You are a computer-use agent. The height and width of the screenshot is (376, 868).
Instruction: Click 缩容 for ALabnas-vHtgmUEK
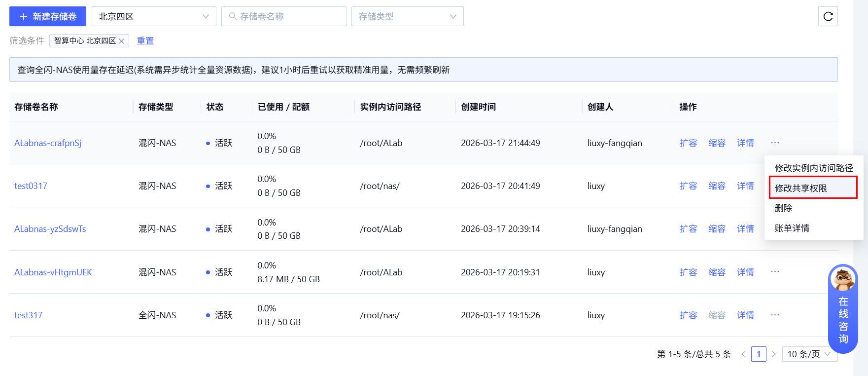point(717,272)
